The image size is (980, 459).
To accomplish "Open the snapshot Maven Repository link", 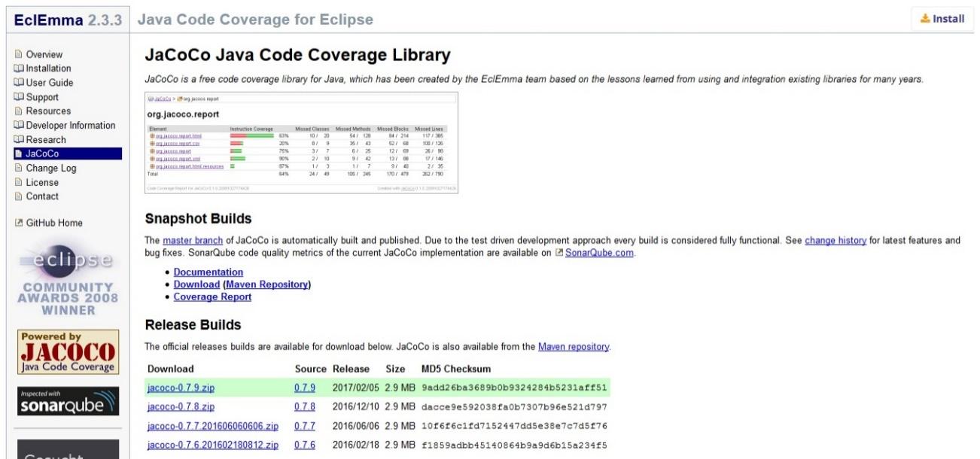I will [x=267, y=284].
